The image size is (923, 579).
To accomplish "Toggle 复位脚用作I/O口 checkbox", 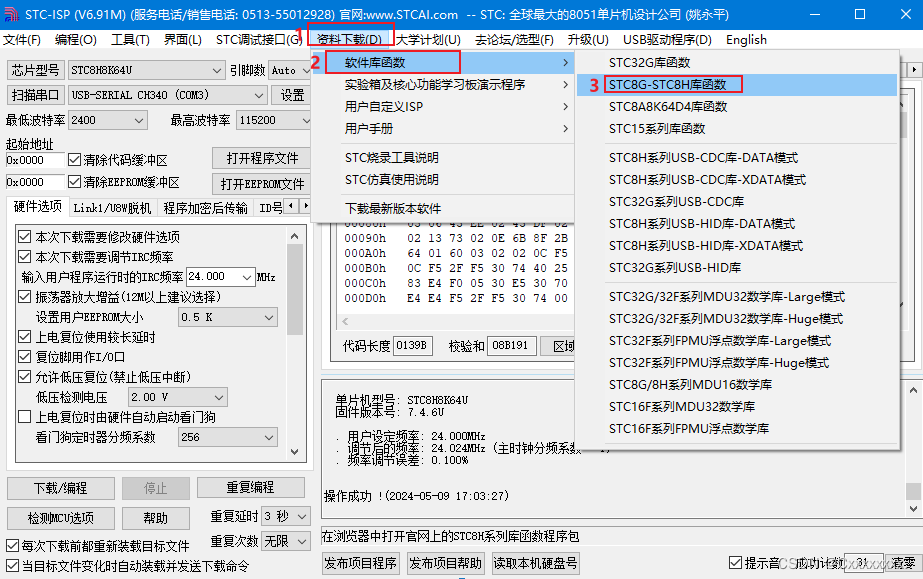I will [x=25, y=357].
